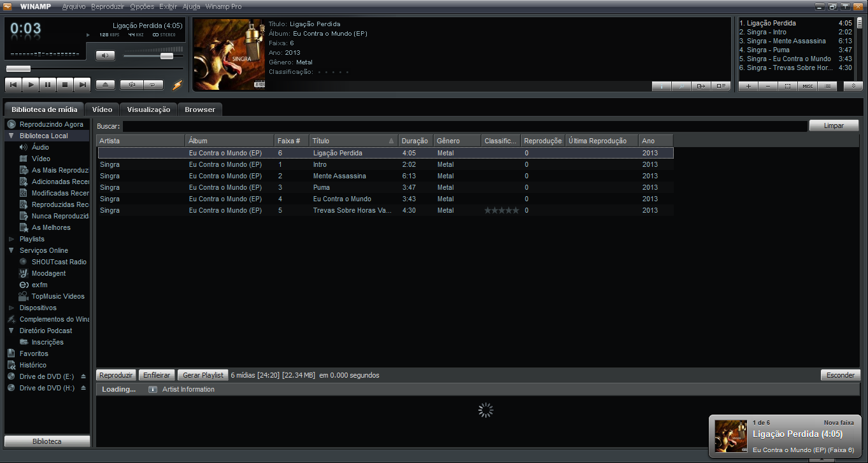Screen dimensions: 868x463
Task: Click in the Buscar search field
Action: point(464,126)
